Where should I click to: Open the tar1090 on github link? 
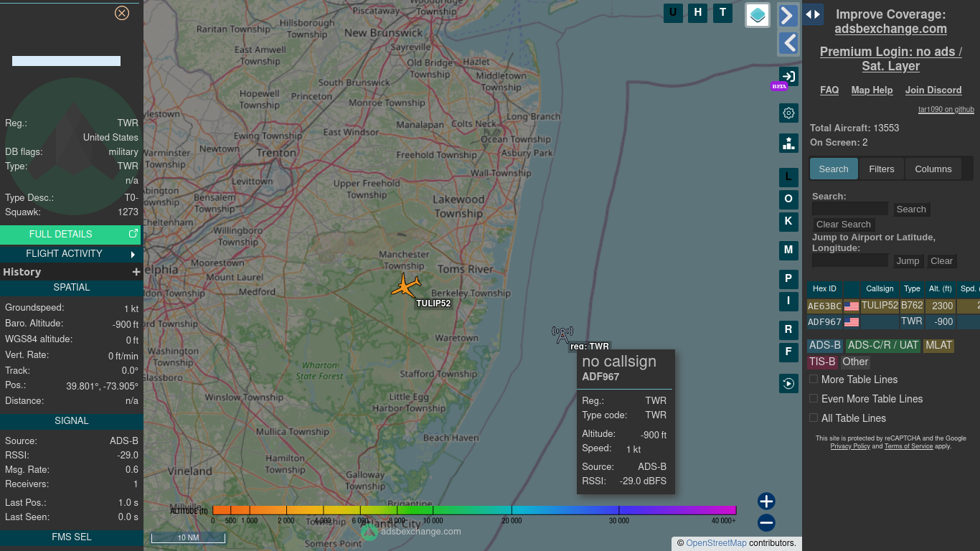946,110
